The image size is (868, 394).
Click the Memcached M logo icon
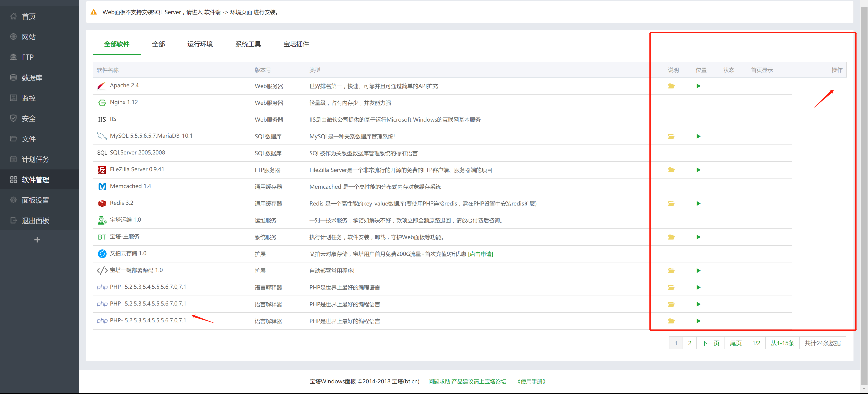click(x=102, y=186)
